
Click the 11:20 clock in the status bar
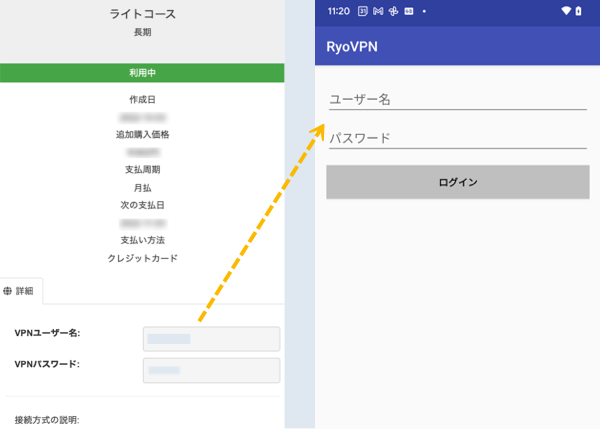(339, 11)
